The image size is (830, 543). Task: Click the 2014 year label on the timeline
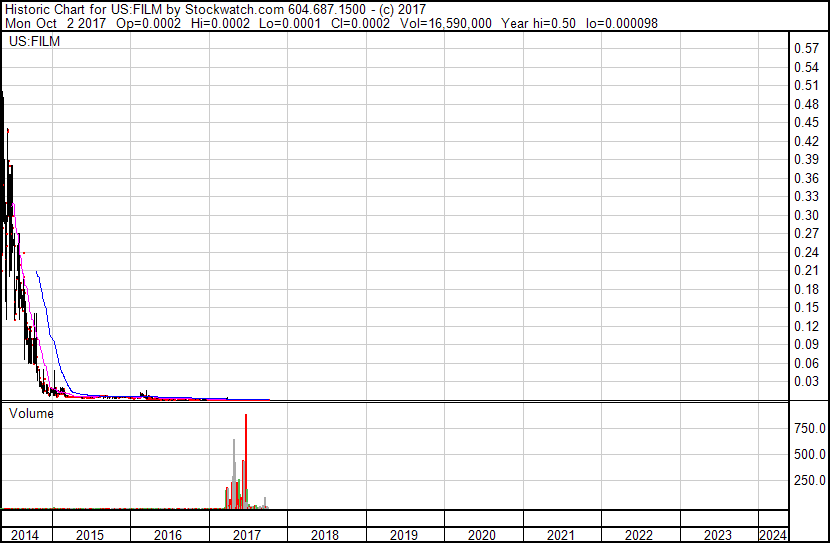(x=24, y=535)
